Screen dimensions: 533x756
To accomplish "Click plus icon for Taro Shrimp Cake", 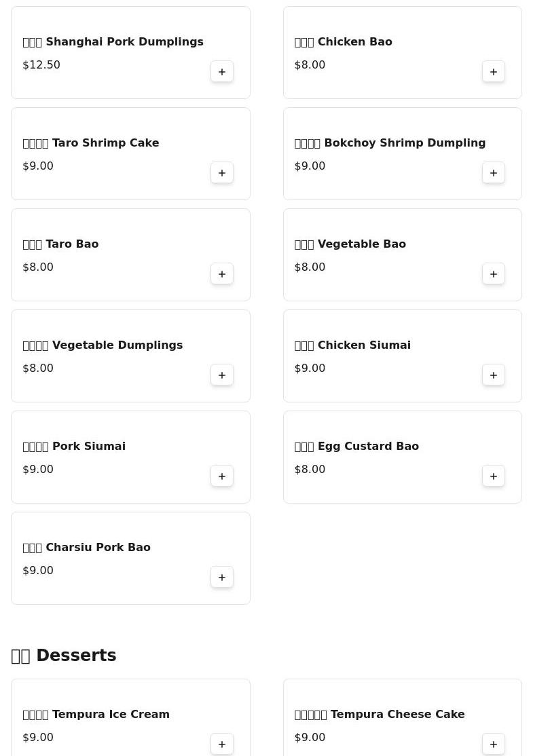I will (222, 172).
